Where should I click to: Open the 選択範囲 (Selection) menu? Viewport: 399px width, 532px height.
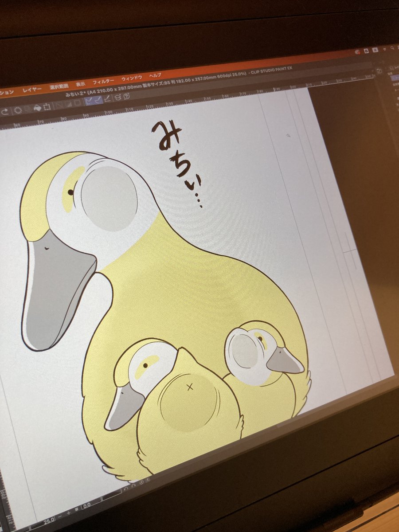[59, 87]
